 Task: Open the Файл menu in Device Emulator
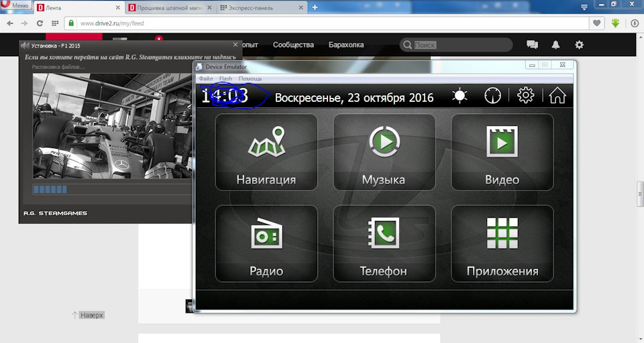point(206,79)
